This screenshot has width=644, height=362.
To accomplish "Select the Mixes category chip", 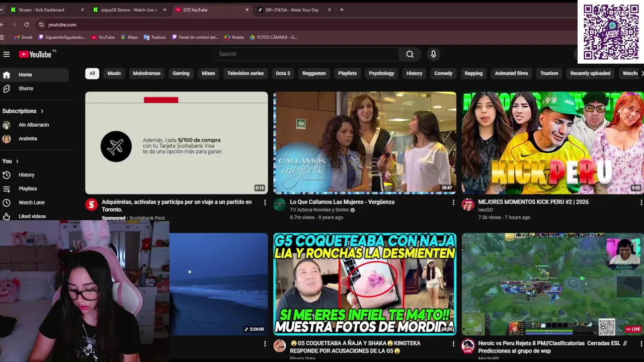I will 208,73.
